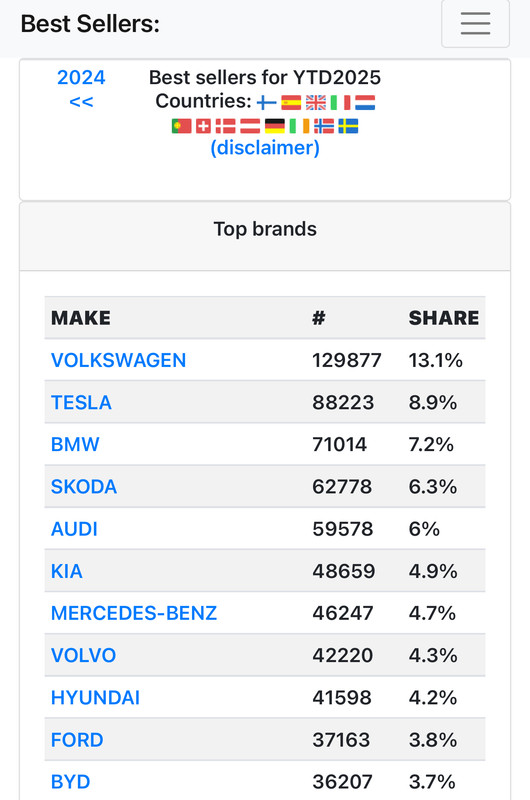Select the Germany flag icon
The height and width of the screenshot is (800, 530).
(275, 126)
